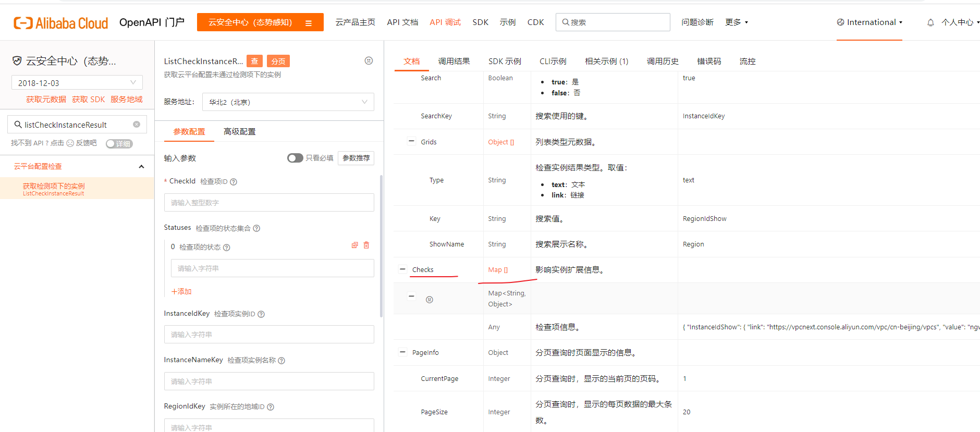Click the parameter panel vertical scrollbar
The width and height of the screenshot is (980, 432).
tap(381, 246)
